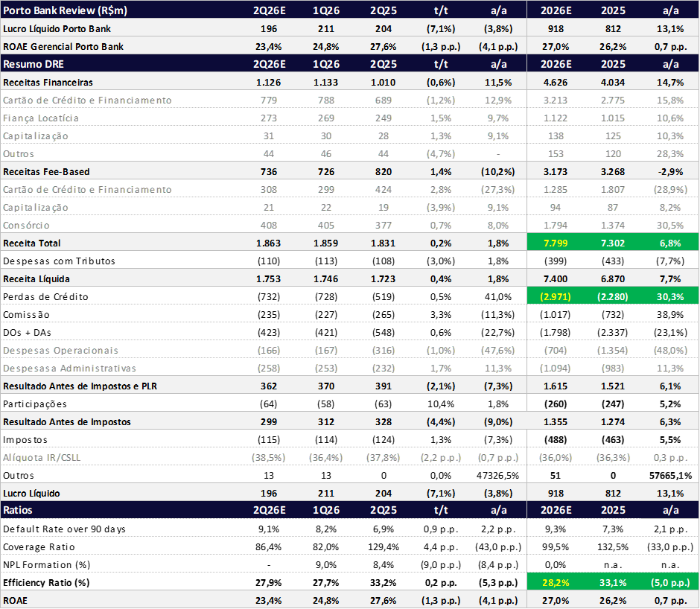Click the 'Efficiency Ratio (%)' row label
Screen dimensions: 700x609
(46, 582)
